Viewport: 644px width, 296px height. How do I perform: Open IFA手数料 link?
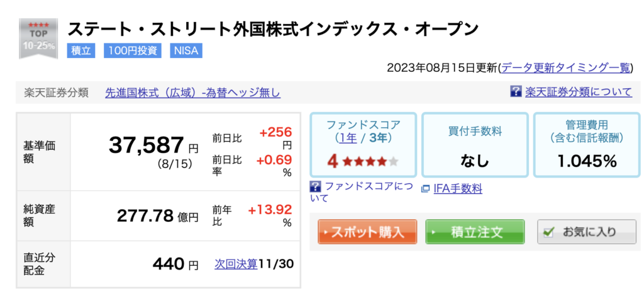coord(458,189)
